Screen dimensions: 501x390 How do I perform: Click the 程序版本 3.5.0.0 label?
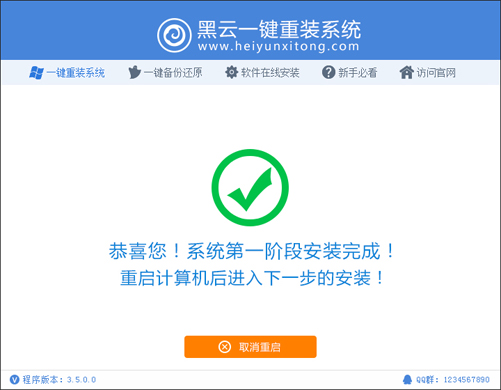point(59,379)
